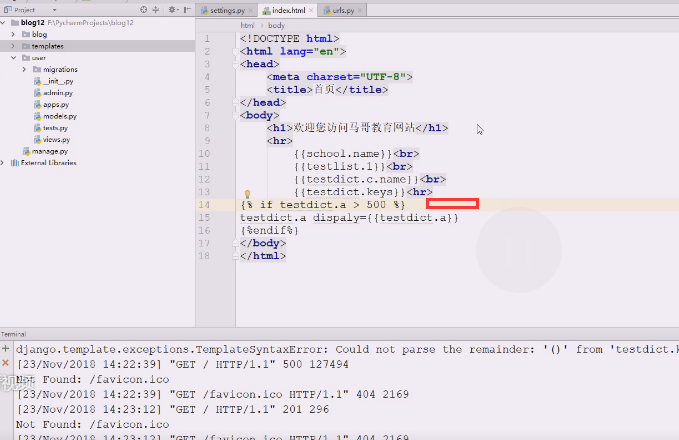Screen dimensions: 679x440
Task: Close the urls.py tab
Action: click(360, 10)
